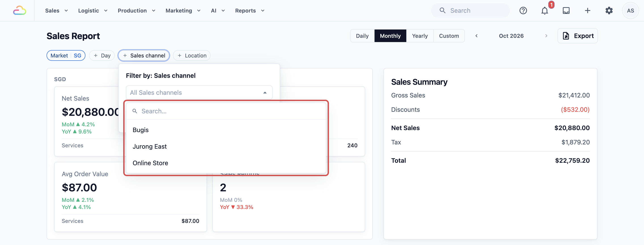Expand the Logistic menu
This screenshot has width=644, height=245.
[93, 11]
